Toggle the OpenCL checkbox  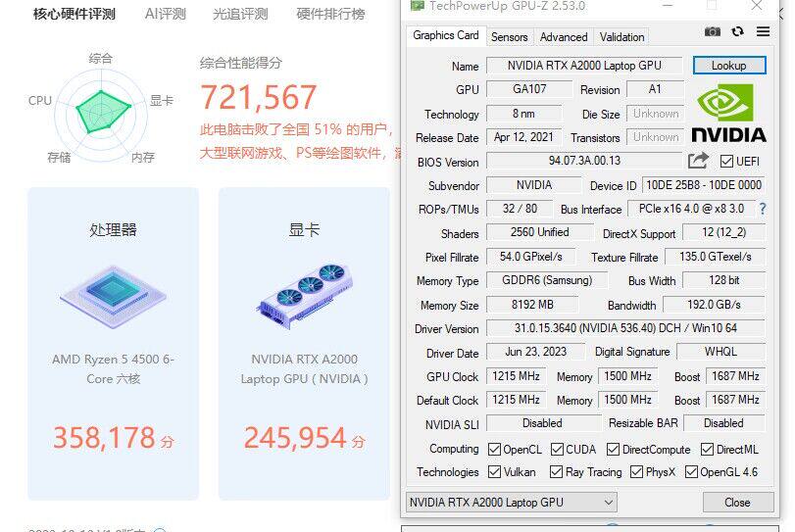(494, 449)
